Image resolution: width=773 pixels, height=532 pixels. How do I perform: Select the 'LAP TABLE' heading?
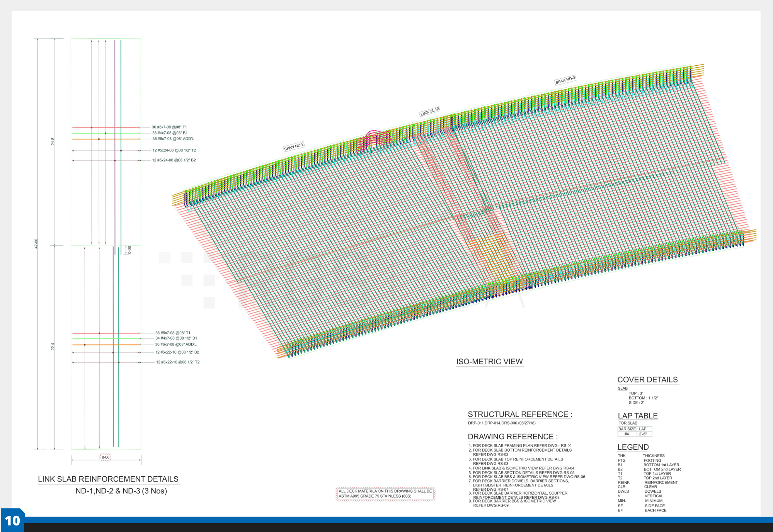pos(638,416)
